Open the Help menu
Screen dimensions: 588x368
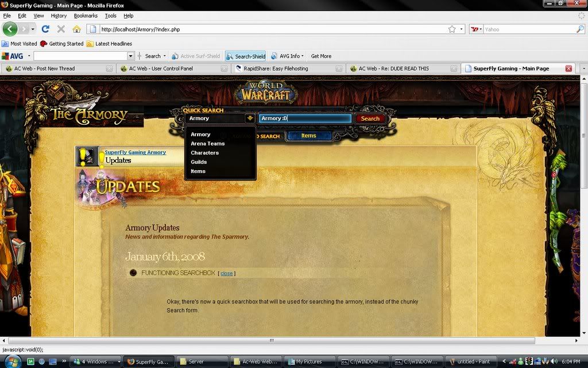click(x=129, y=16)
